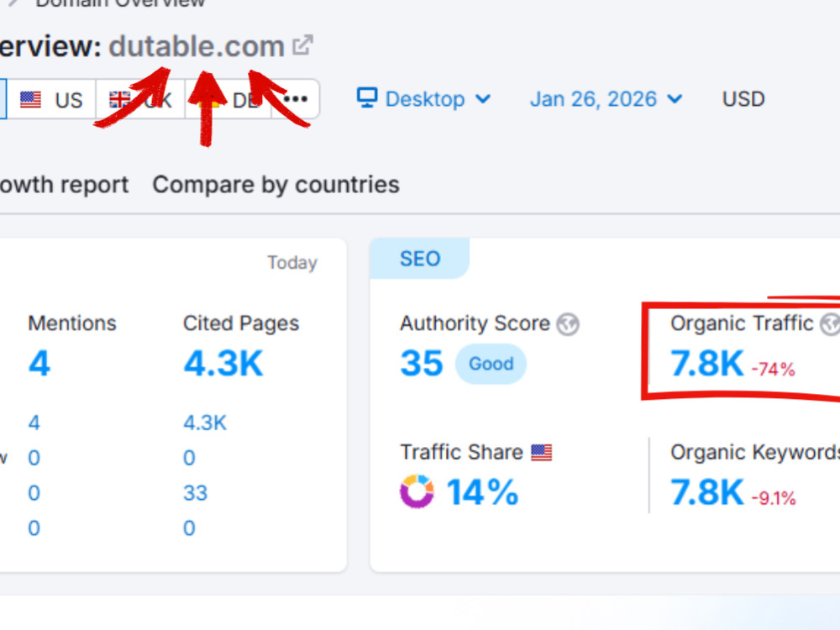Click the -74% traffic change indicator
The height and width of the screenshot is (630, 840).
point(773,369)
